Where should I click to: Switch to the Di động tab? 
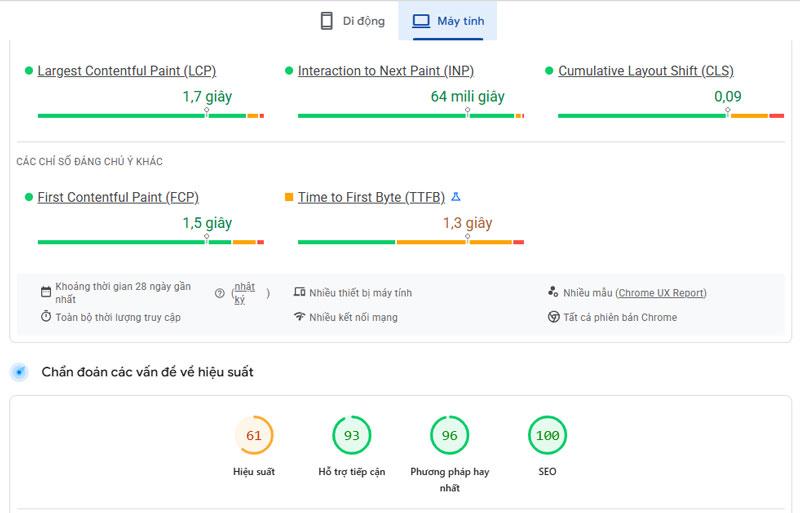352,21
